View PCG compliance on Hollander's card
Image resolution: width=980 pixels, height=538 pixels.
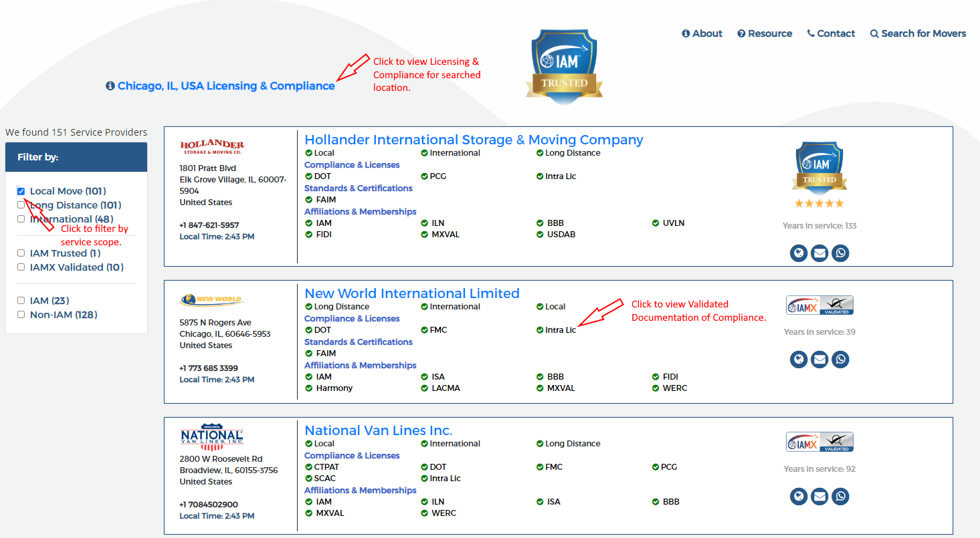coord(438,176)
